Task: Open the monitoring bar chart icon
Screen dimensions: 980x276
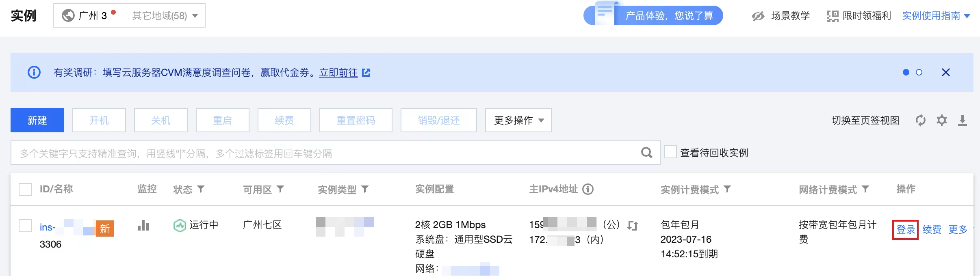Action: (143, 225)
